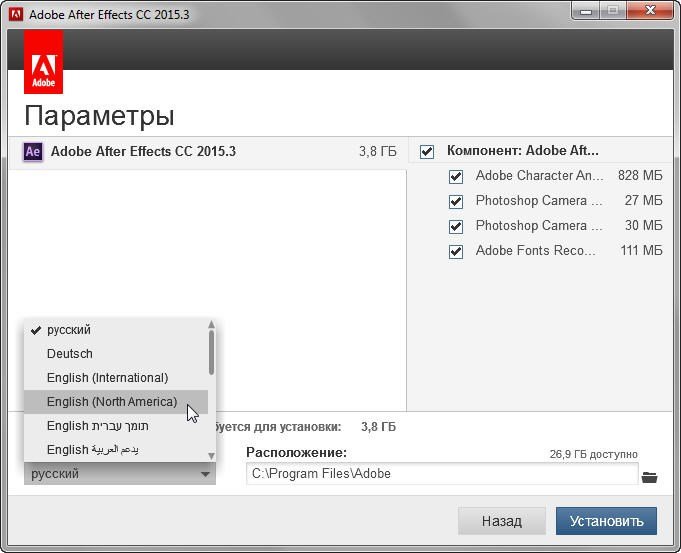Click the Adobe logo icon

43,62
